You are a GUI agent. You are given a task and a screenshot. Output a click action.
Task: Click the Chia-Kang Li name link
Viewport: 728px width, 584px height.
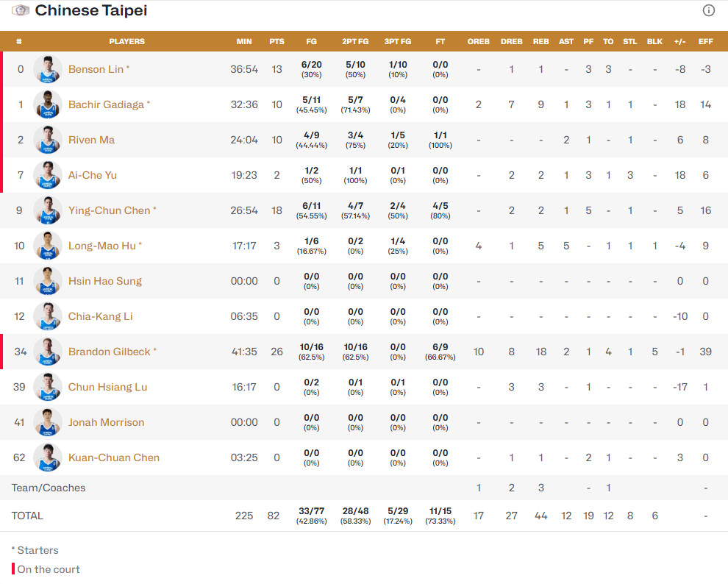pos(100,316)
